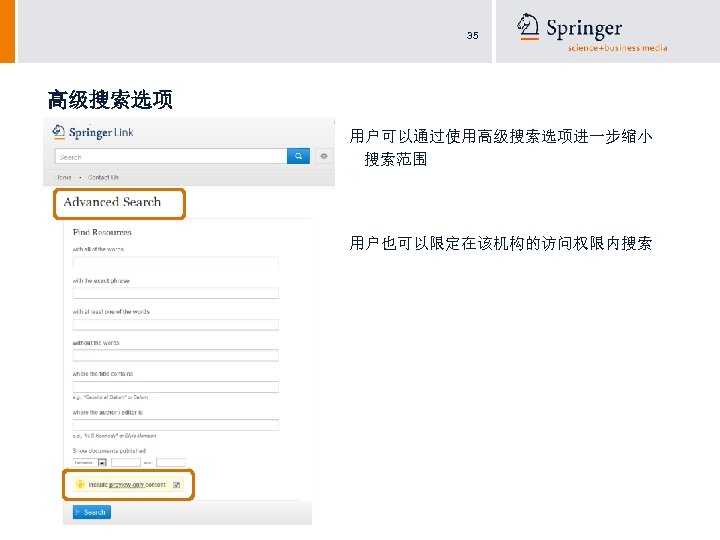Select the 'Advanced Search' heading text

tap(112, 202)
